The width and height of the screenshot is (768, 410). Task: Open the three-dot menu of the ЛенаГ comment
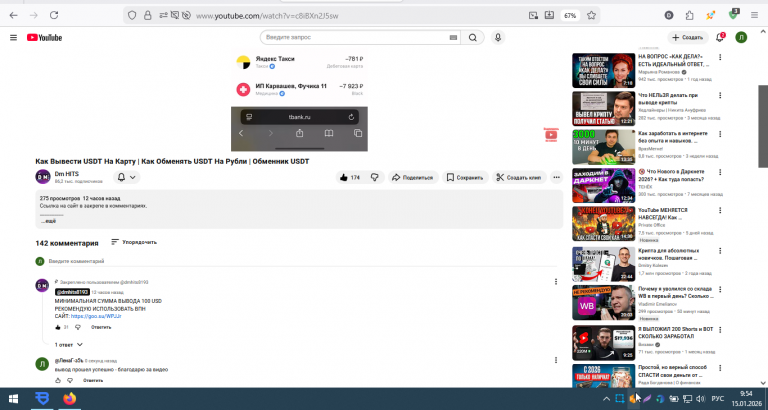point(555,360)
